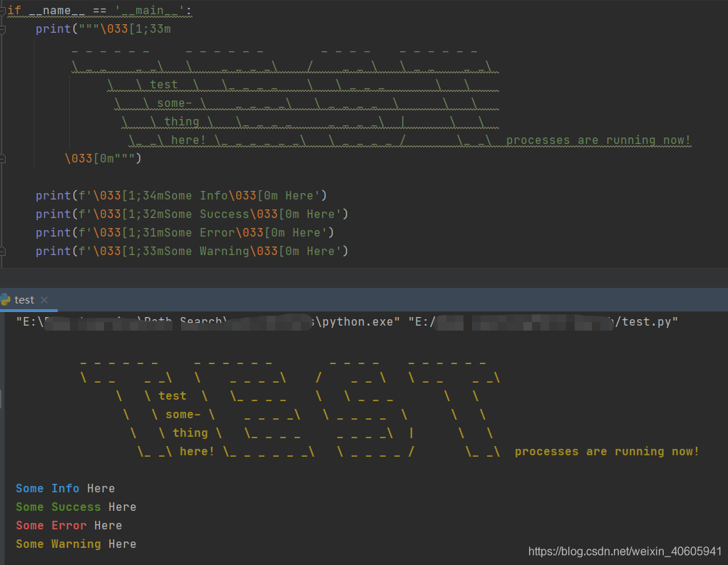Click the 'Some Error' print statement in editor
The width and height of the screenshot is (728, 565).
(x=185, y=233)
